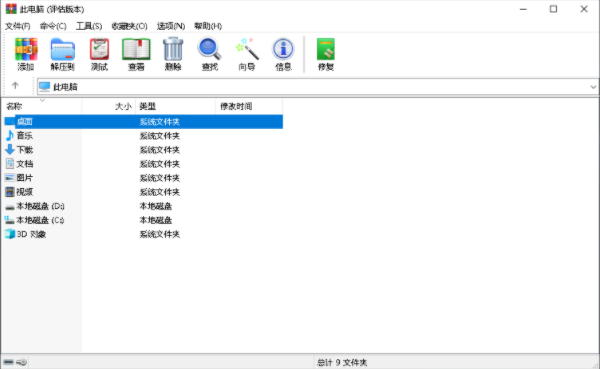
Task: Click the 查找 (Find) magnifier icon
Action: point(209,49)
